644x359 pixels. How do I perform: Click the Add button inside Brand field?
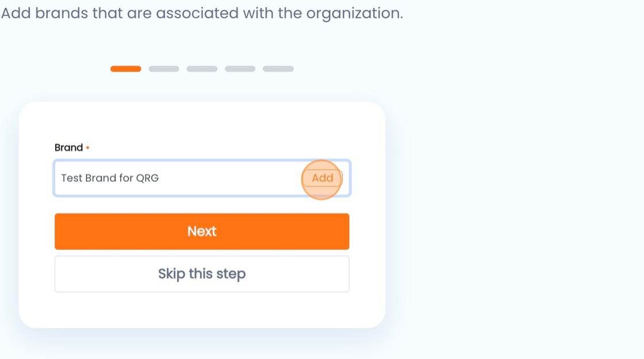click(x=323, y=178)
